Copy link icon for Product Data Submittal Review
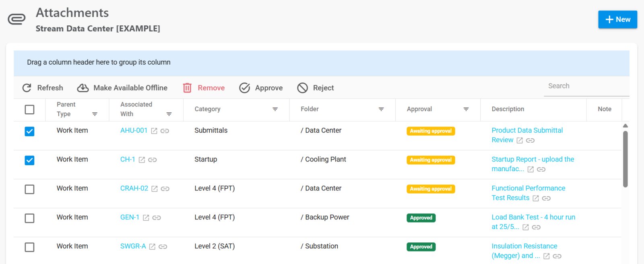The height and width of the screenshot is (264, 644). 530,141
